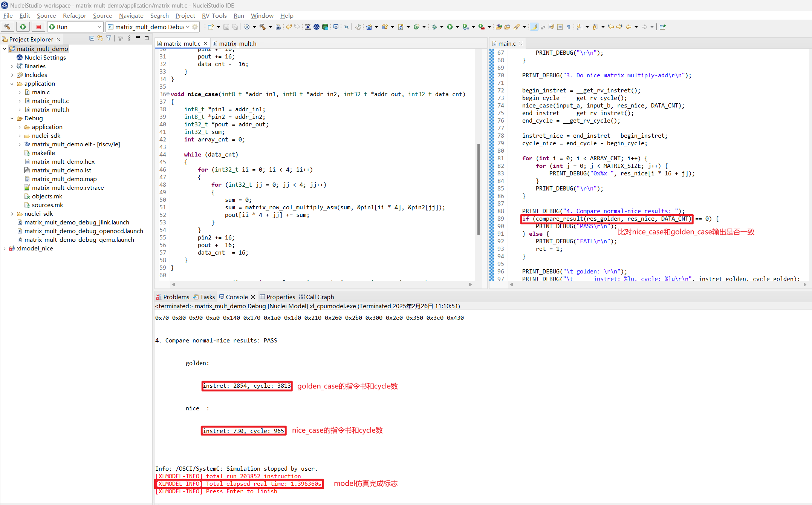Click the Run with red toolbox external tools icon

(481, 27)
